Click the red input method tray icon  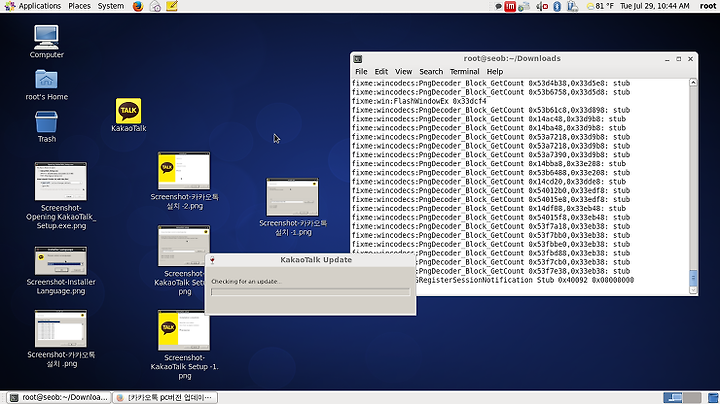[x=510, y=6]
